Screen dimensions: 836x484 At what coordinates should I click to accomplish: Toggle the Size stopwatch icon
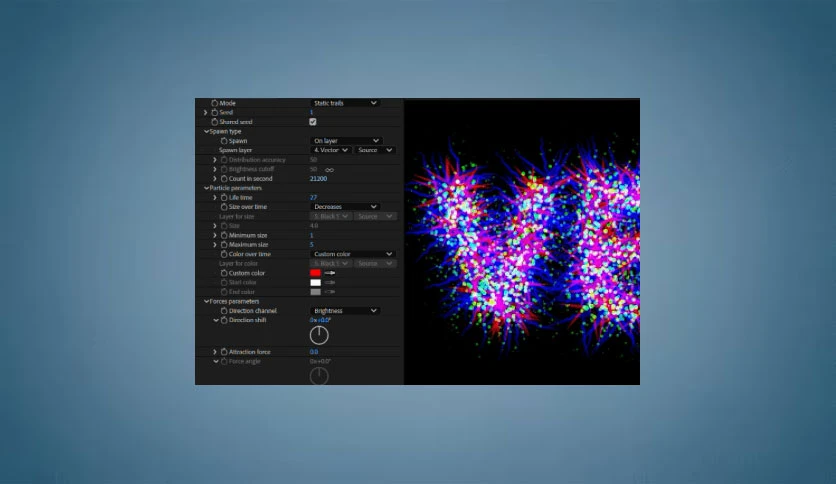(224, 226)
